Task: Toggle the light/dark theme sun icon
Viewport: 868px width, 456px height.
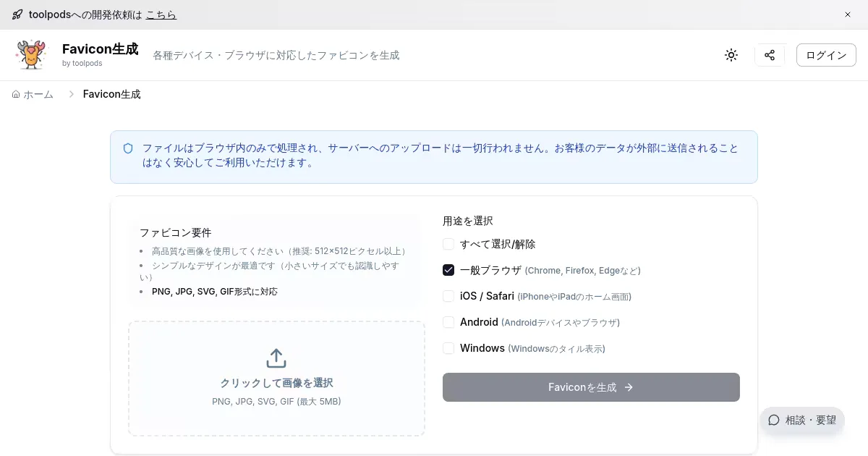Action: pyautogui.click(x=731, y=55)
